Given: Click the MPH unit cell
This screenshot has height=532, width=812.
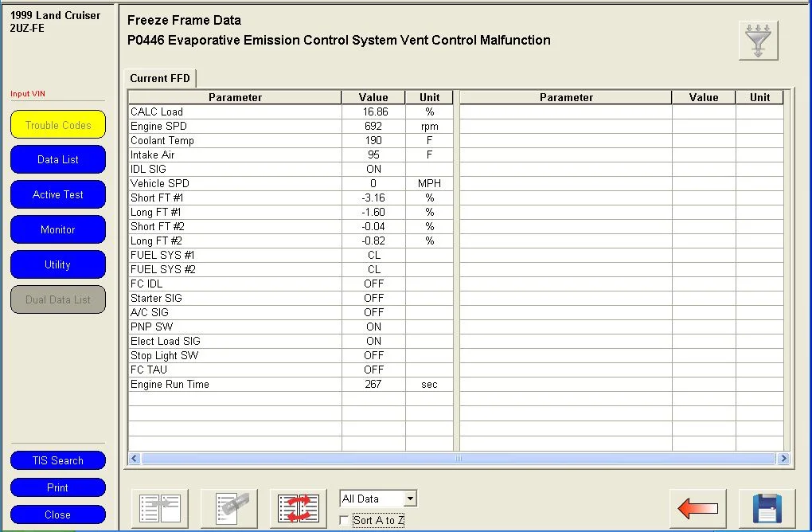Looking at the screenshot, I should tap(429, 183).
